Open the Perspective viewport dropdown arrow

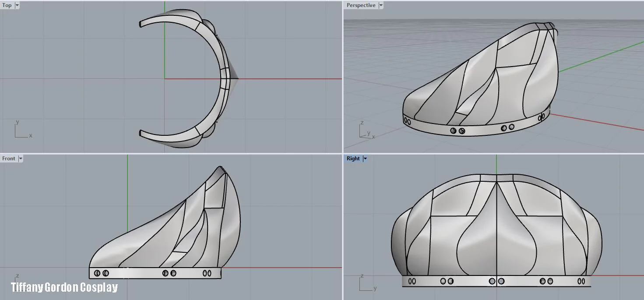coord(381,5)
